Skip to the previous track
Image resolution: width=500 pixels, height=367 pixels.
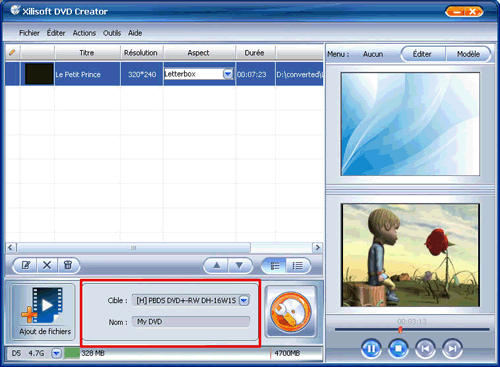tap(425, 349)
